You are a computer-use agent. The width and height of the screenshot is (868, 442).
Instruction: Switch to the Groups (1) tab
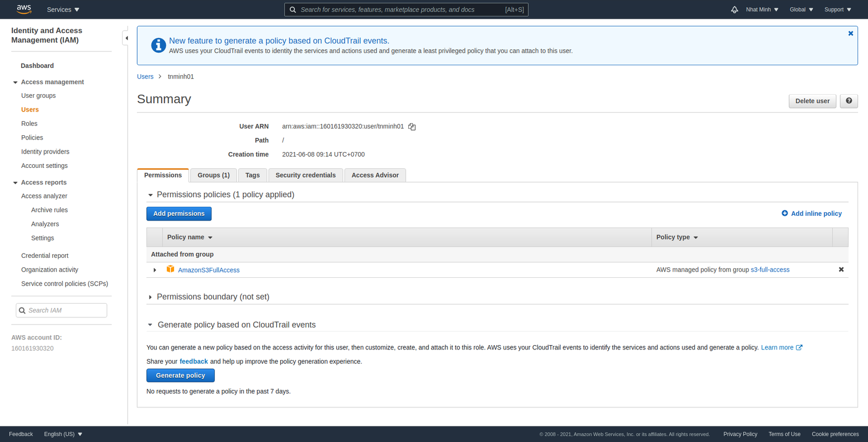click(214, 175)
